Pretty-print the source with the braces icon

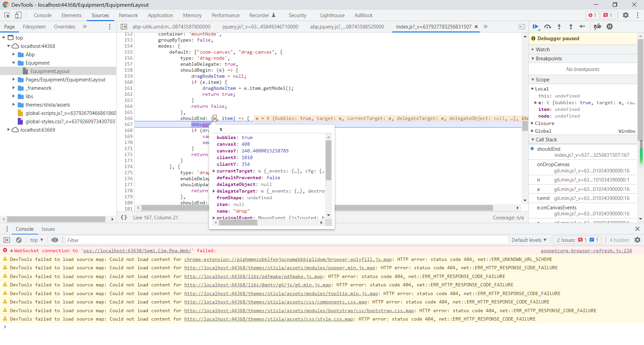(x=124, y=217)
